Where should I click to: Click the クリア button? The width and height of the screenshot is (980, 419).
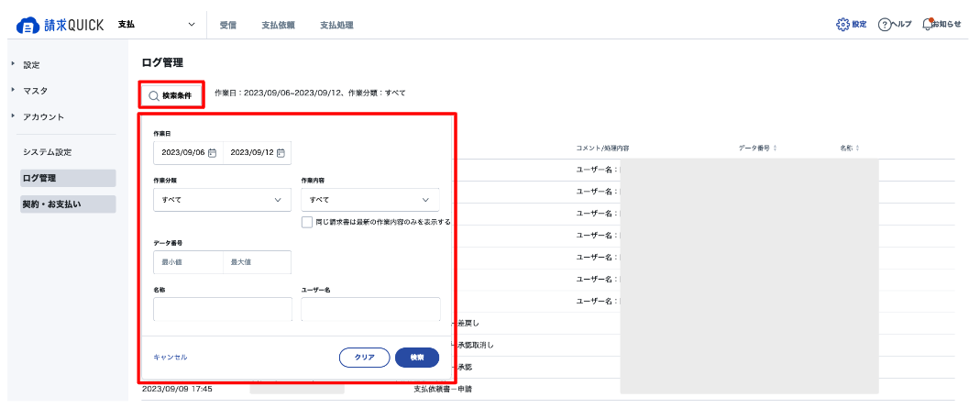pos(364,357)
